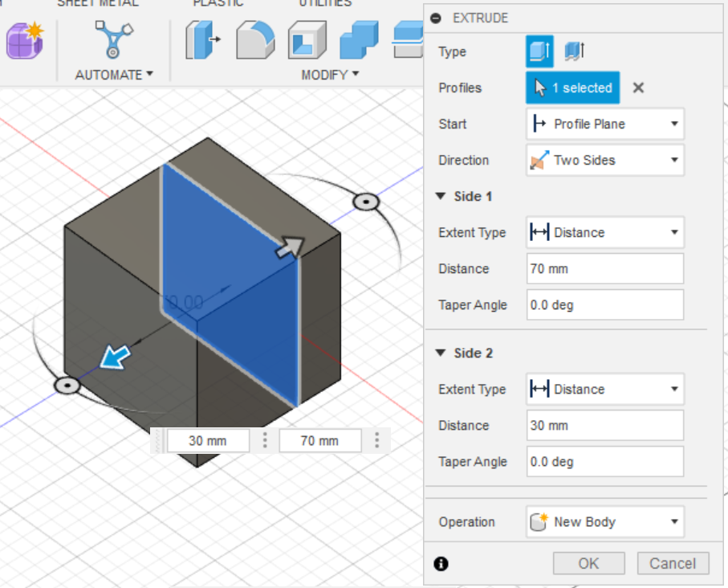Open the SHEET METAL tab
This screenshot has width=728, height=588.
point(97,3)
